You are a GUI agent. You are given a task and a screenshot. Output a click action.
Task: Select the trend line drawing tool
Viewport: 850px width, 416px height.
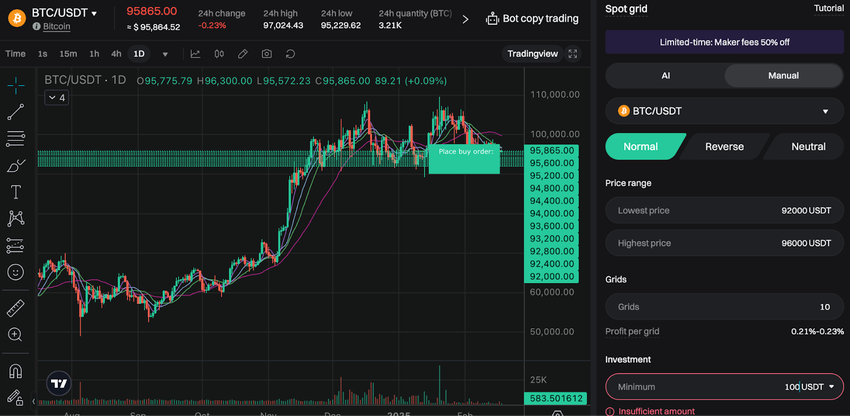click(16, 112)
